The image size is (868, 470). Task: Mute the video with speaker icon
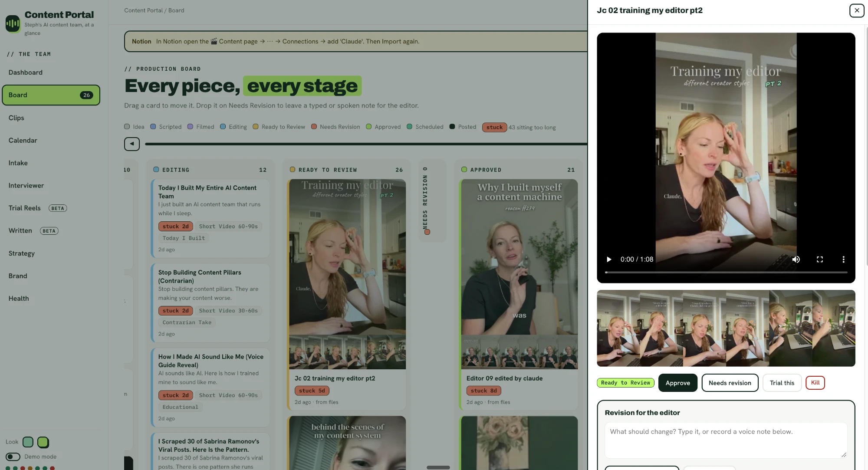click(x=796, y=259)
